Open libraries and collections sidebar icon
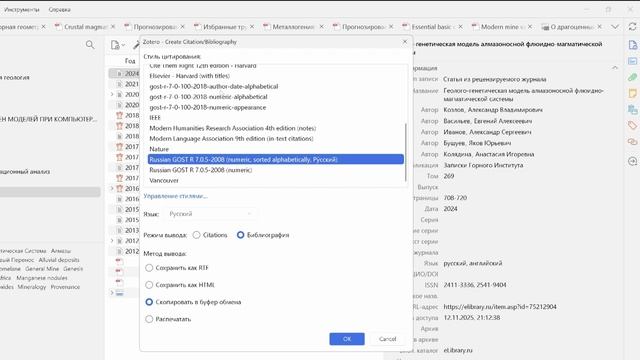Image resolution: width=640 pixels, height=360 pixels. (633, 109)
